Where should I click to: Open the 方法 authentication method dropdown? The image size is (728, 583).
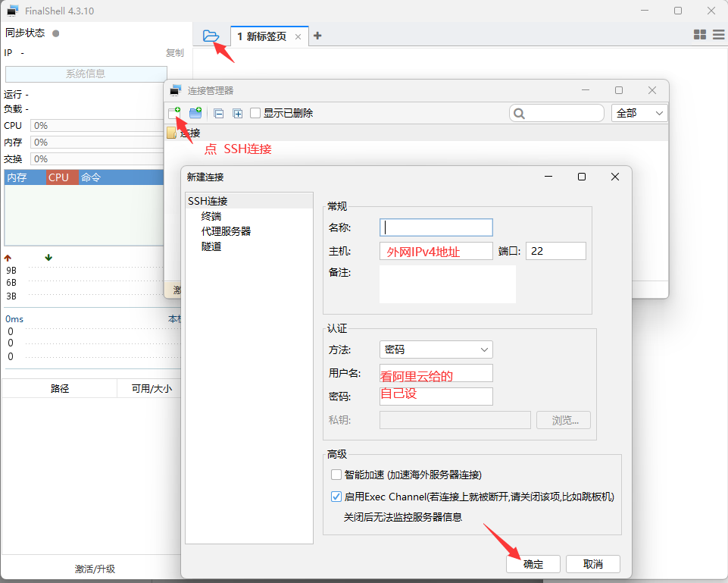click(x=436, y=349)
